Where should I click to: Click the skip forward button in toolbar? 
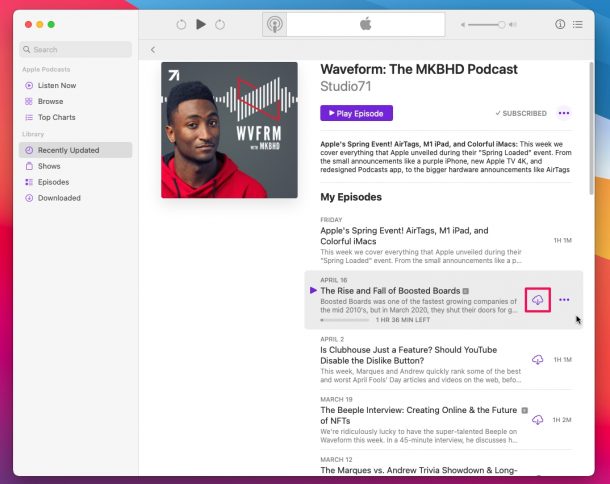220,24
